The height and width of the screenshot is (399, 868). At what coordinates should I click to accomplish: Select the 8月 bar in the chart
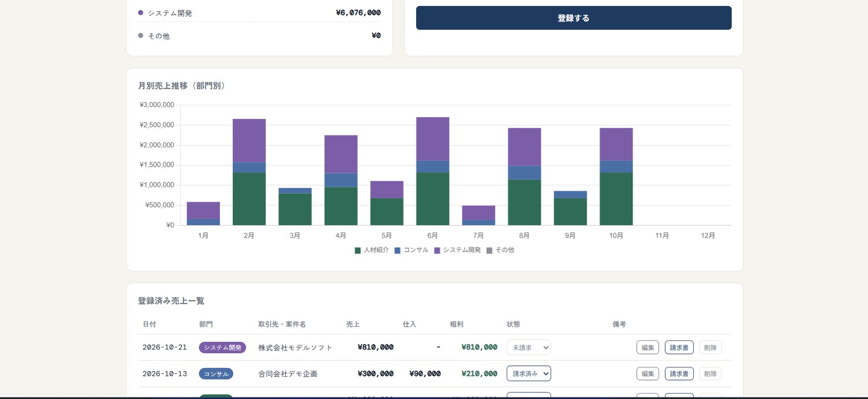524,176
